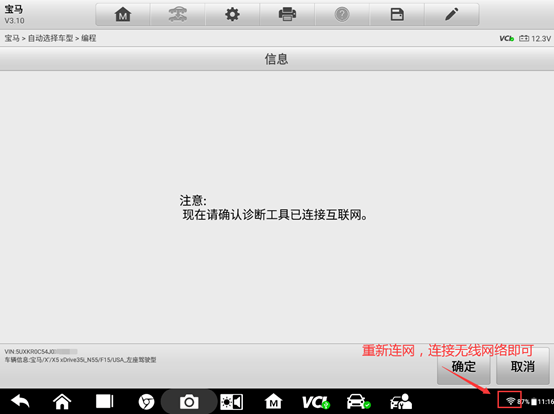
Task: Click the 编程 breadcrumb item
Action: 89,38
